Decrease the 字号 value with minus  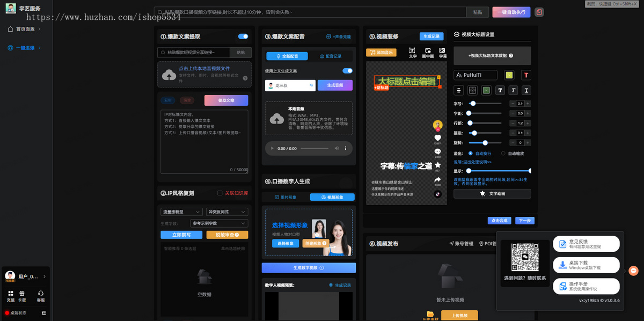[513, 103]
